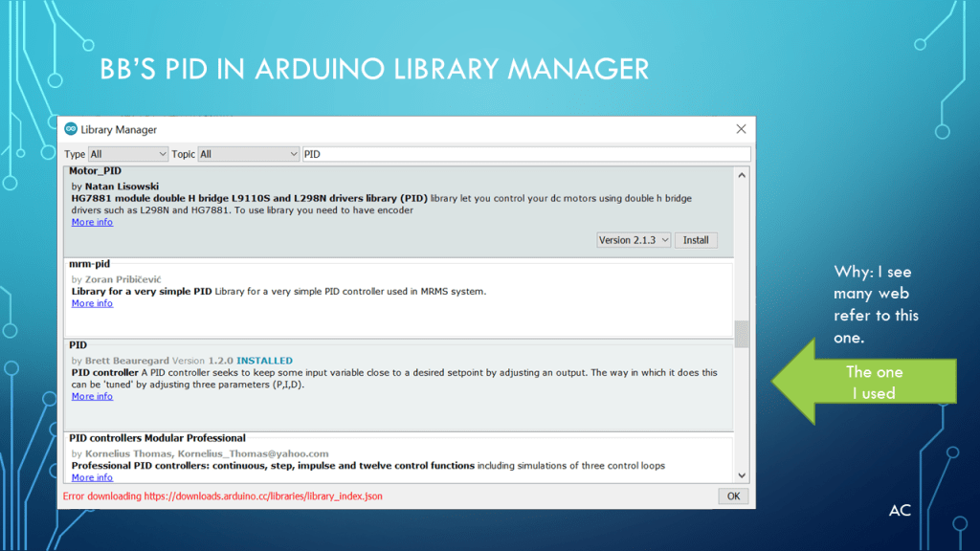Click the library list scrollbar thumb

pyautogui.click(x=741, y=335)
